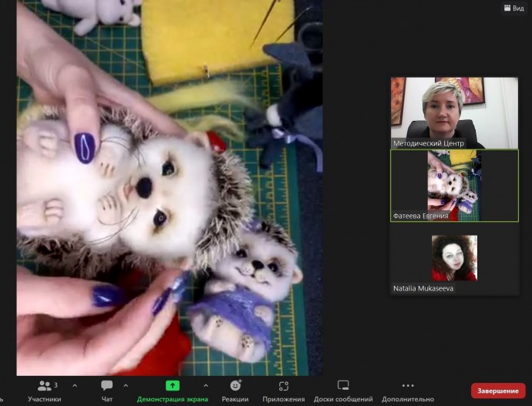The width and height of the screenshot is (532, 406).
Task: Open Доски сообщений whiteboards
Action: point(343,390)
